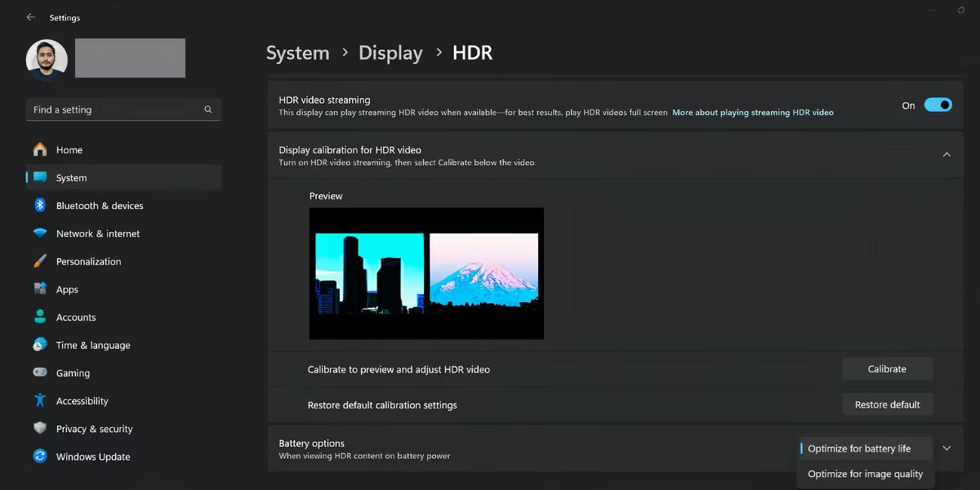Viewport: 980px width, 490px height.
Task: Open Accounts settings
Action: click(76, 317)
